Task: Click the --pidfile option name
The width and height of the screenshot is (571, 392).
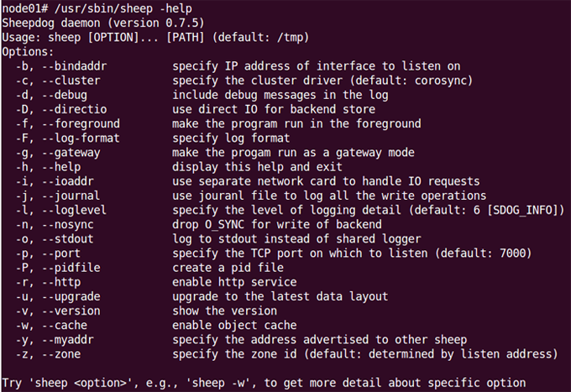Action: click(x=71, y=268)
